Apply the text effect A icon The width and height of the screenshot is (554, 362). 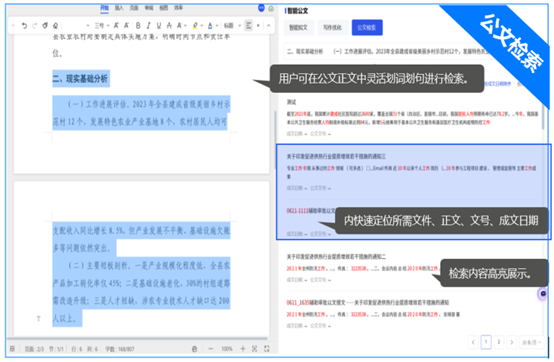179,25
